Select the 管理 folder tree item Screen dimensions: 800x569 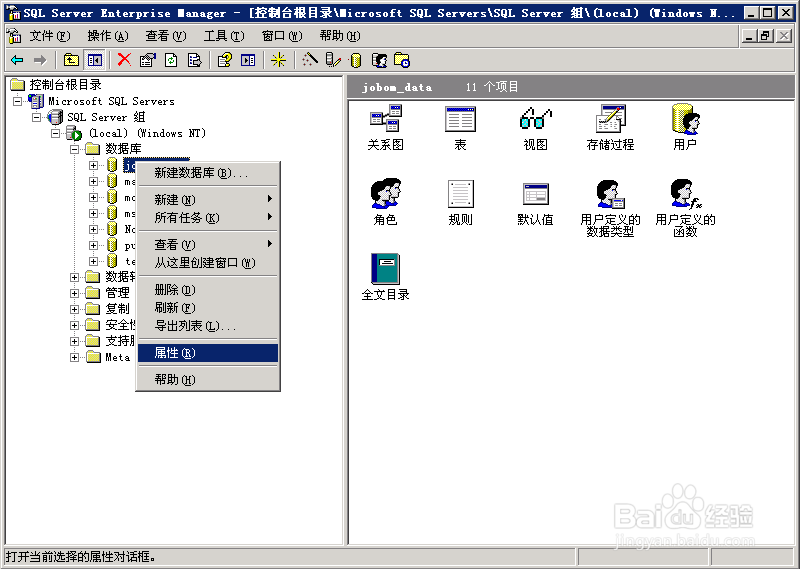tap(117, 293)
